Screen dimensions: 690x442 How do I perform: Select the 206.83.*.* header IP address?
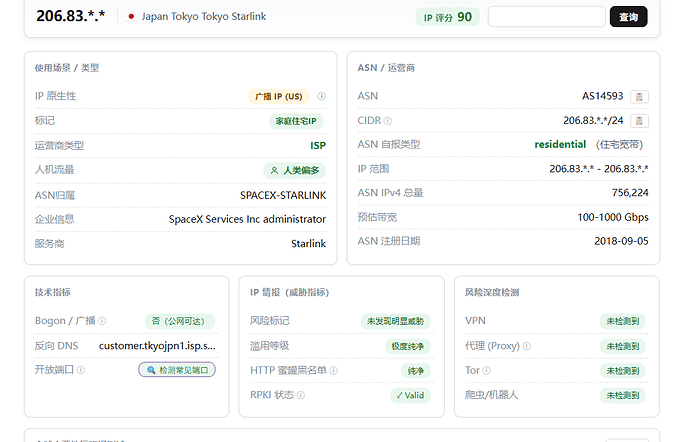pyautogui.click(x=70, y=16)
